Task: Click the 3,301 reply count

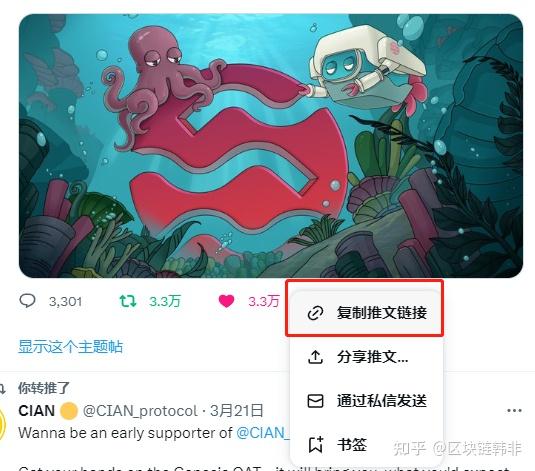Action: click(65, 301)
